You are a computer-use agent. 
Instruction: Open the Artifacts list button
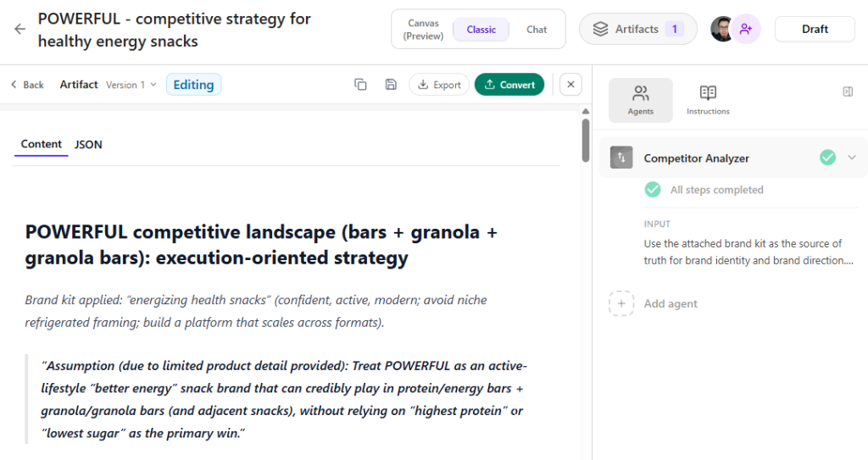(x=637, y=29)
